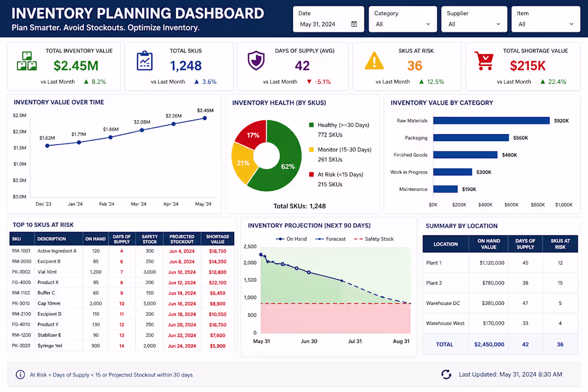Click the $215K total shortage value
This screenshot has width=588, height=392.
[528, 66]
